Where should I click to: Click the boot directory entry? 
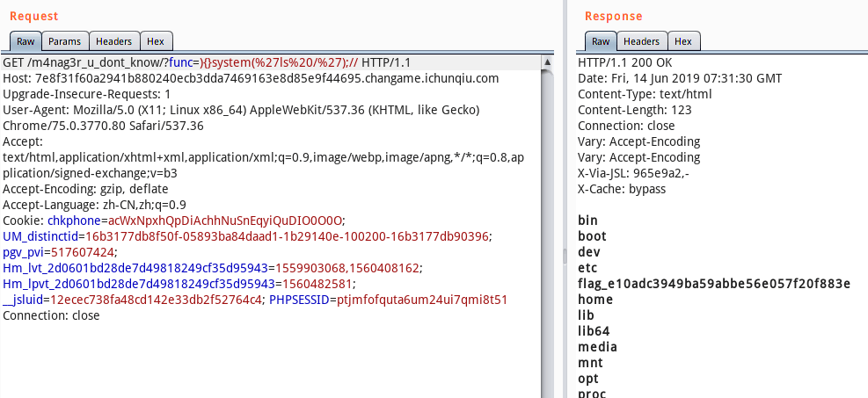593,236
